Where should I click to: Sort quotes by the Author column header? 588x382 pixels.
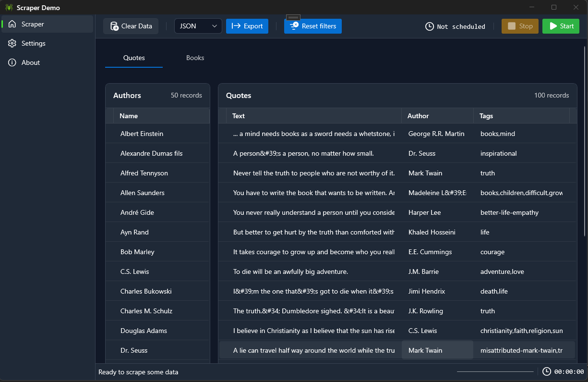click(437, 116)
